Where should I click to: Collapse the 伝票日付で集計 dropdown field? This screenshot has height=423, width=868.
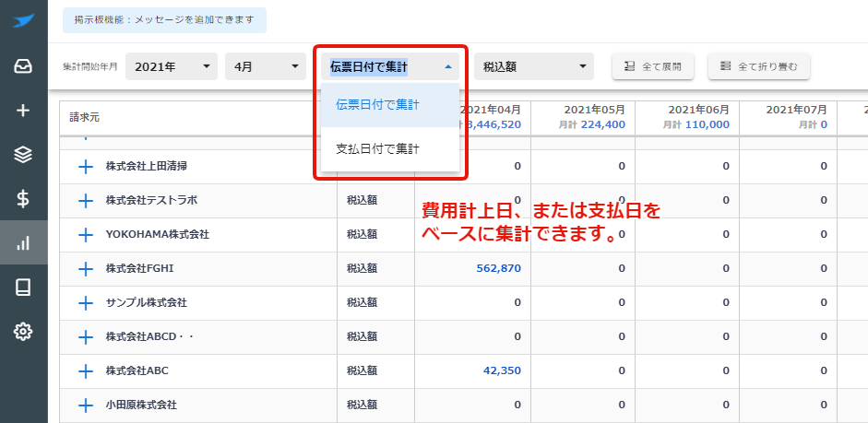tap(390, 67)
